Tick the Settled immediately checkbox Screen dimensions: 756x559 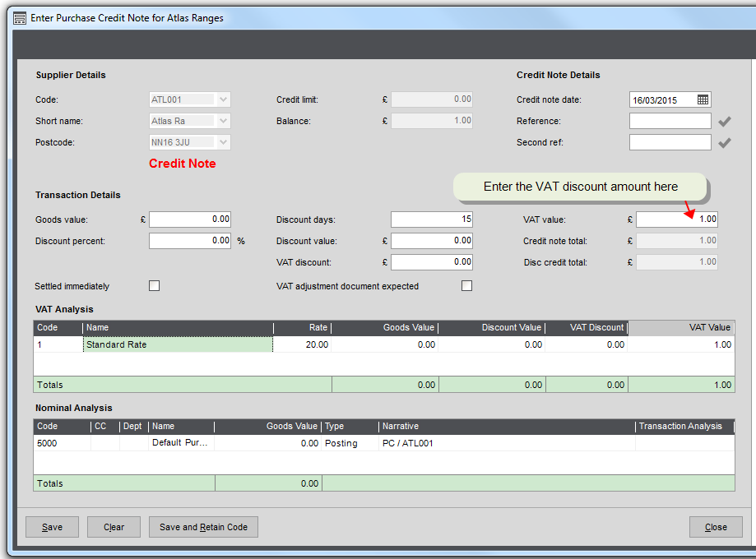(x=154, y=286)
